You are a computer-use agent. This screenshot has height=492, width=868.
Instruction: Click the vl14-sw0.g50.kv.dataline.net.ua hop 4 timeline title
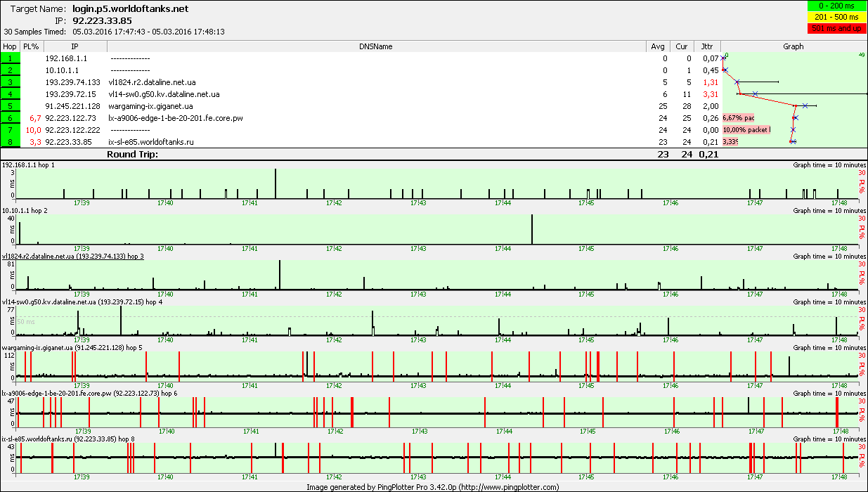(x=82, y=302)
